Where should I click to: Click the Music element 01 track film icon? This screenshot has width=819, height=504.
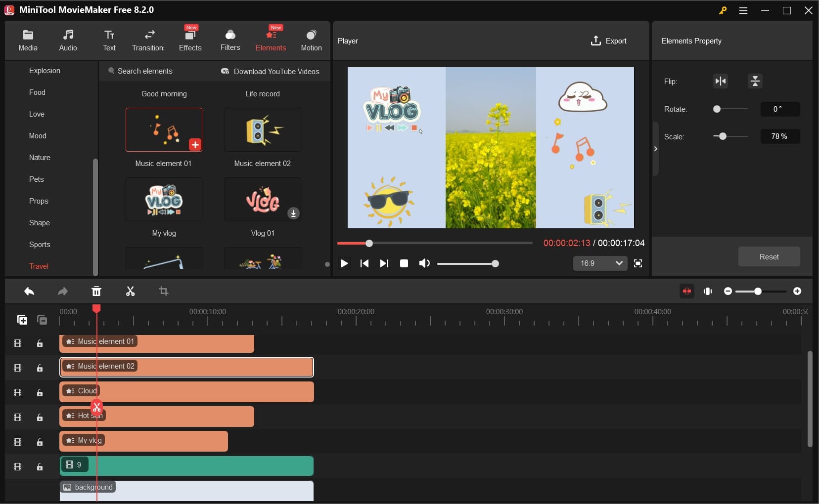(18, 343)
